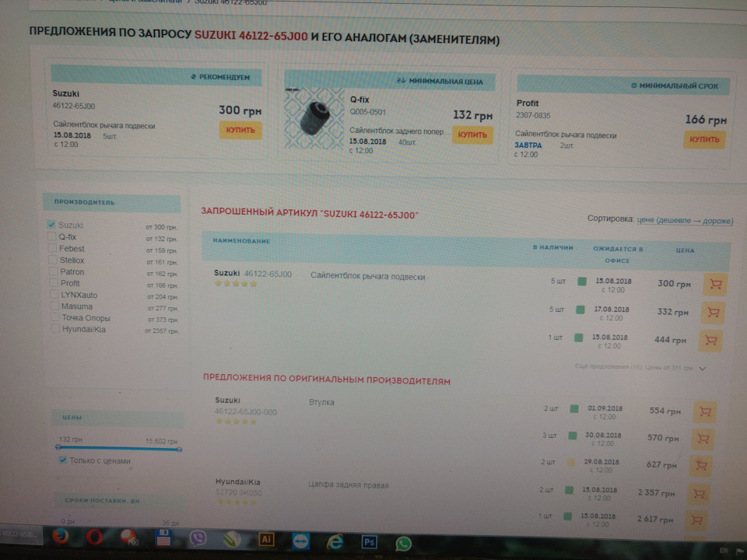Add Втулка 627 грн offer to cart
Image resolution: width=747 pixels, height=560 pixels.
tap(701, 465)
